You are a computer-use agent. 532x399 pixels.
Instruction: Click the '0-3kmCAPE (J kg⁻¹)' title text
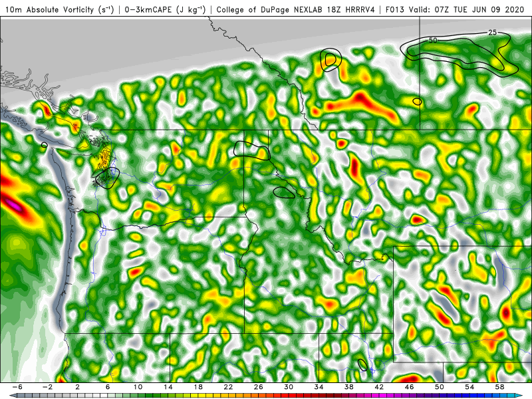[165, 10]
